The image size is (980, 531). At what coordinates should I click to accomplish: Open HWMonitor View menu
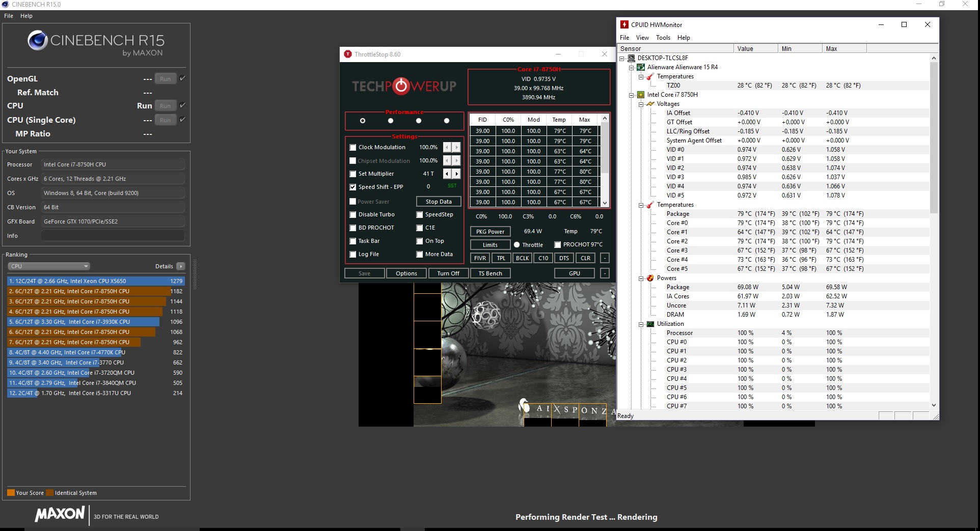[642, 38]
